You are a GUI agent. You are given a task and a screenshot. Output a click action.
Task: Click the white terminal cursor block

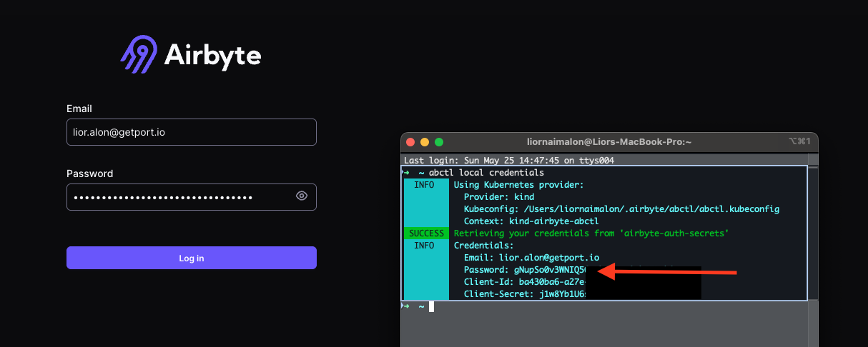(x=431, y=306)
